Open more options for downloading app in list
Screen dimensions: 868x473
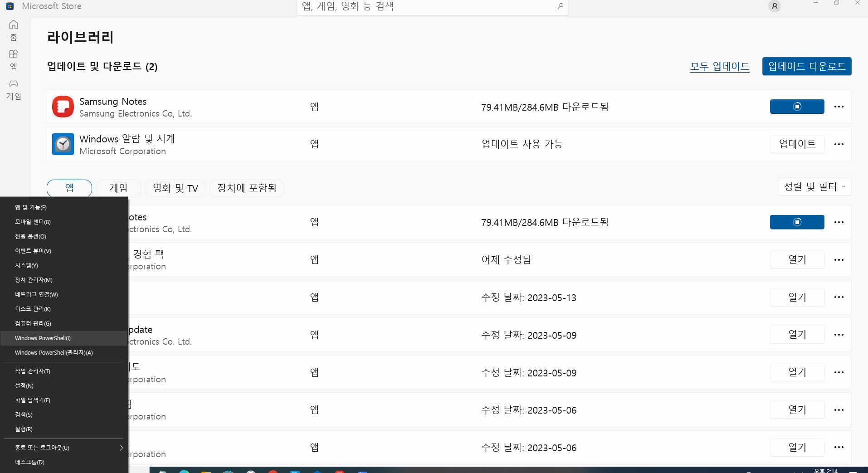point(839,222)
